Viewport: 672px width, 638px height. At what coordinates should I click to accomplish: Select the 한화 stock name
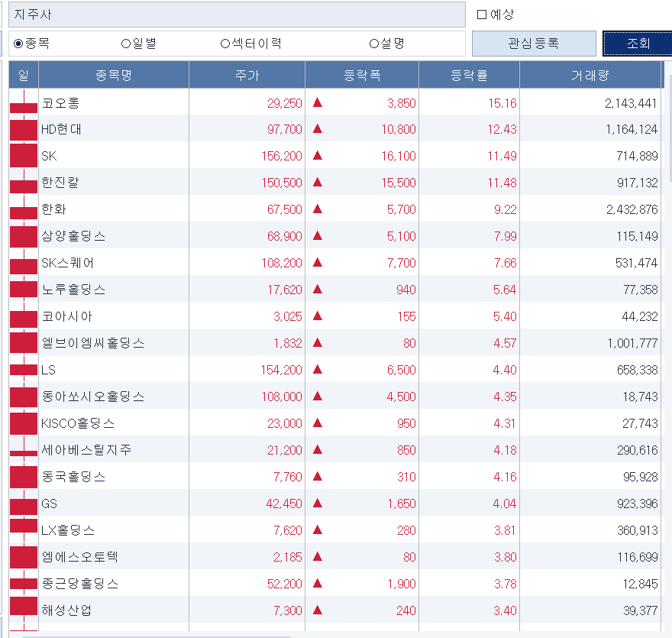(53, 209)
